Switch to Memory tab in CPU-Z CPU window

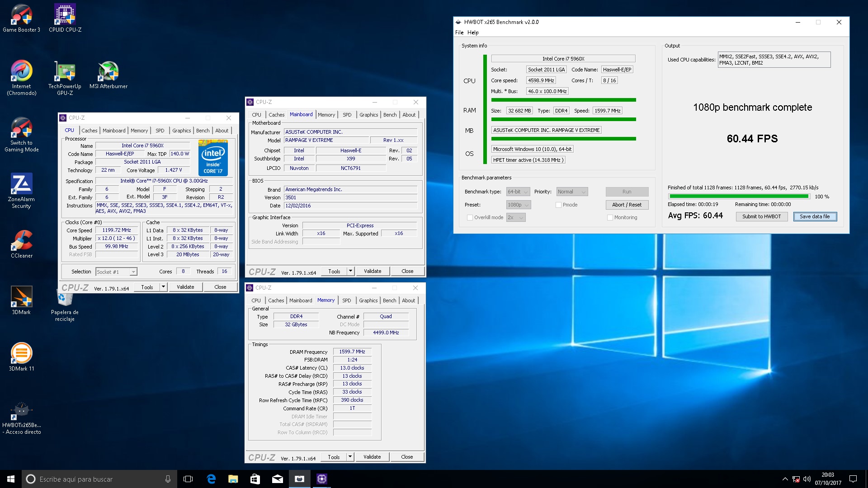(139, 131)
